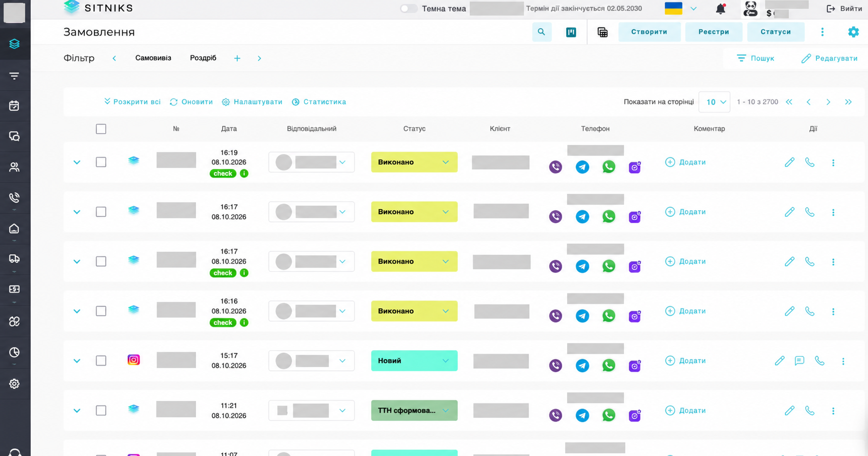Click Viber icon in the 16:19 order row
Viewport: 868px width, 456px height.
tap(556, 167)
